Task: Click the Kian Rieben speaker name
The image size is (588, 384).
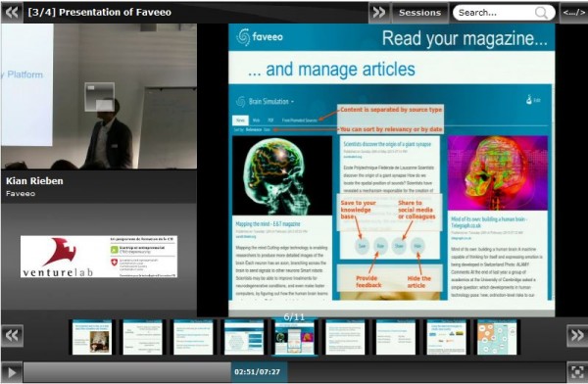Action: click(34, 181)
